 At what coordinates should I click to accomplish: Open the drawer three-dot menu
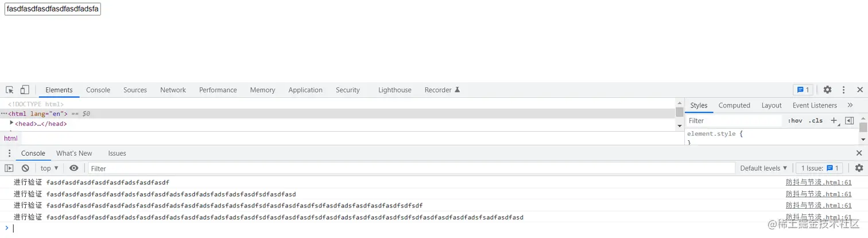9,153
